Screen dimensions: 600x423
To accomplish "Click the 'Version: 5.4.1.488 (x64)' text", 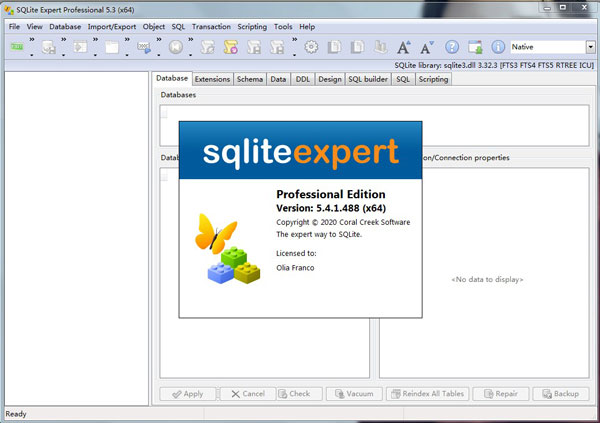I will point(331,208).
